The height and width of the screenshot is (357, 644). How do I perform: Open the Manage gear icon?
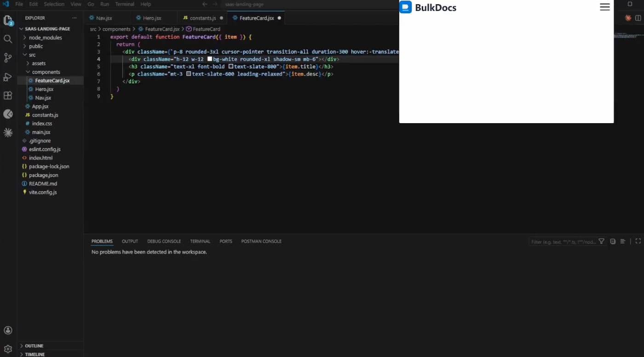point(8,349)
